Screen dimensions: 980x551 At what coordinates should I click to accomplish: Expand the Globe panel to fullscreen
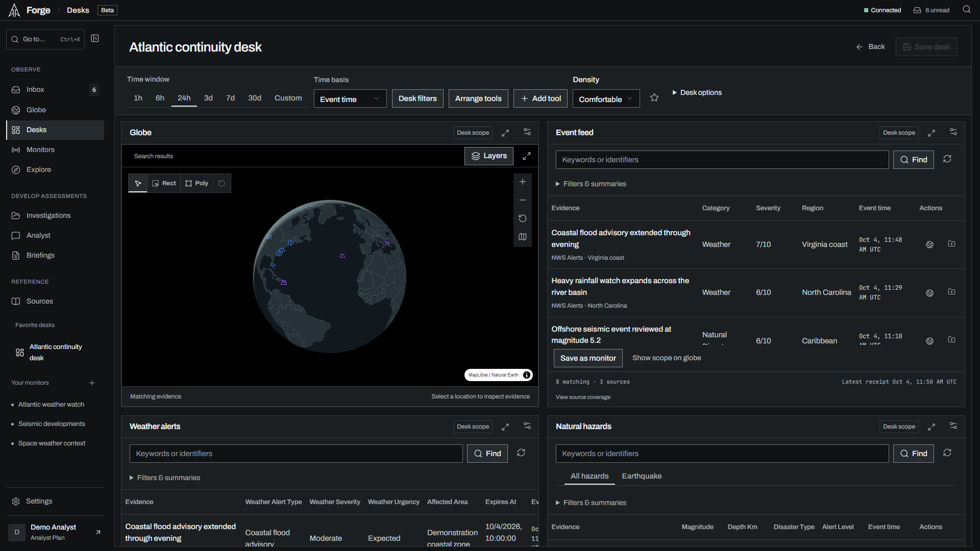coord(505,133)
